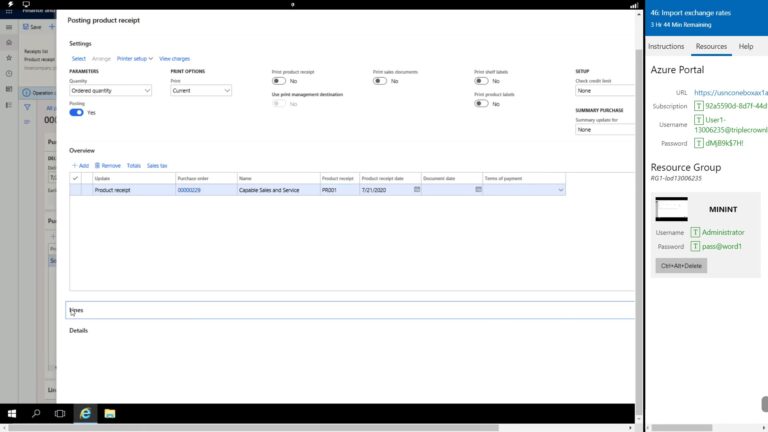Go to Home icon in left sidebar
Viewport: 768px width, 432px height.
click(9, 43)
